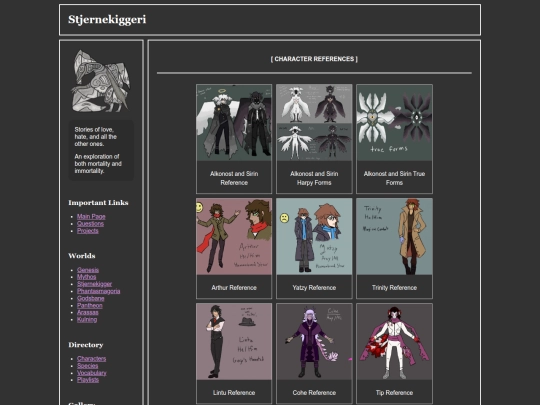
Task: Click the Tip Reference caption
Action: pyautogui.click(x=394, y=393)
